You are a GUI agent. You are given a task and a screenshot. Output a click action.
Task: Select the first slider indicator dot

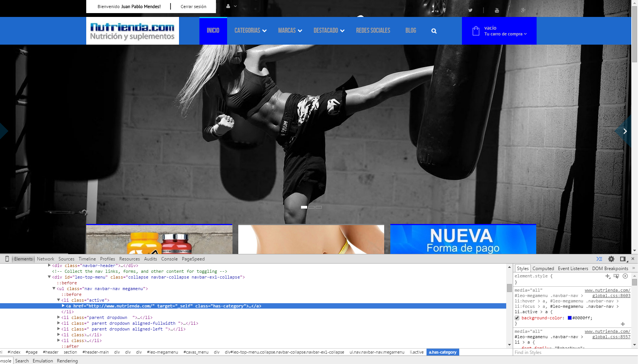(x=304, y=207)
